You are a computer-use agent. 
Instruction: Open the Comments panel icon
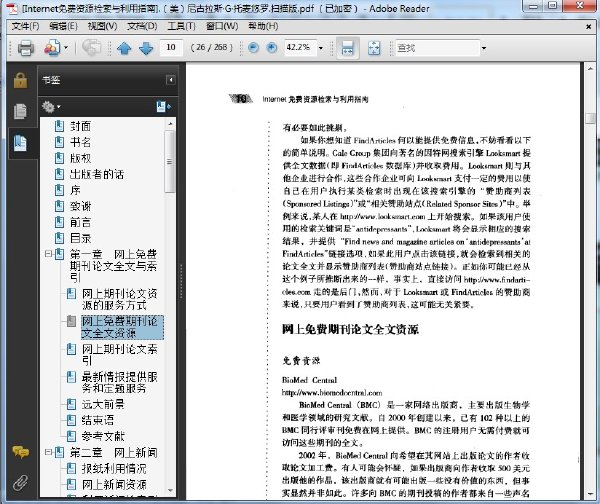click(20, 452)
